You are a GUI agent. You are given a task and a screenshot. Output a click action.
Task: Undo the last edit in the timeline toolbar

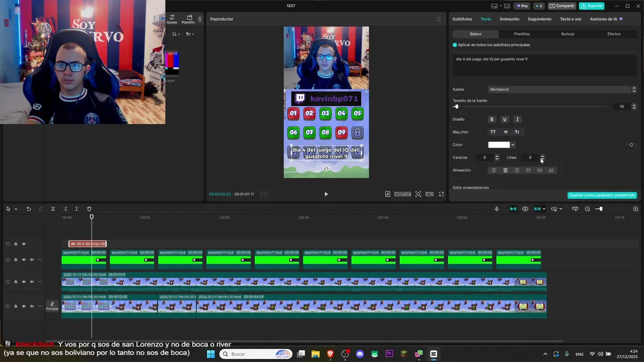click(29, 209)
